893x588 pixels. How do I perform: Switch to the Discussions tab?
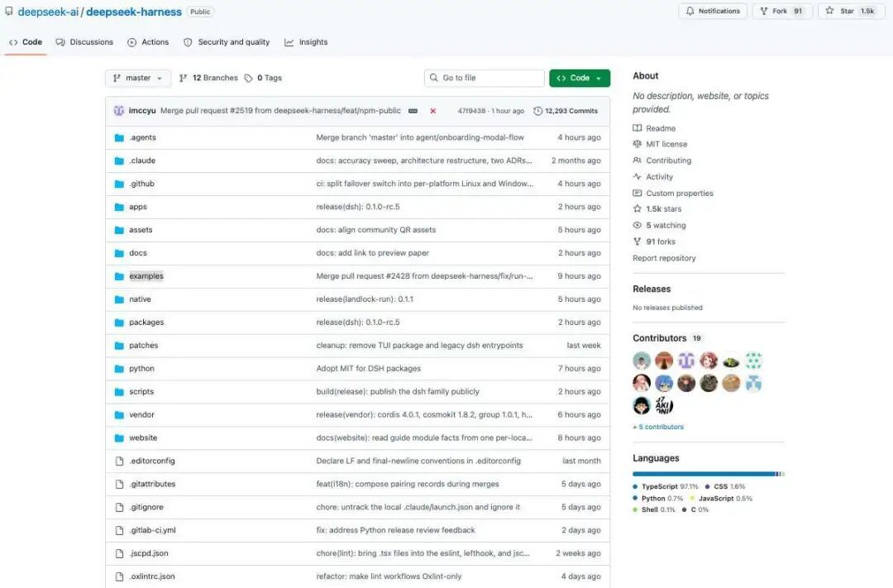[84, 42]
